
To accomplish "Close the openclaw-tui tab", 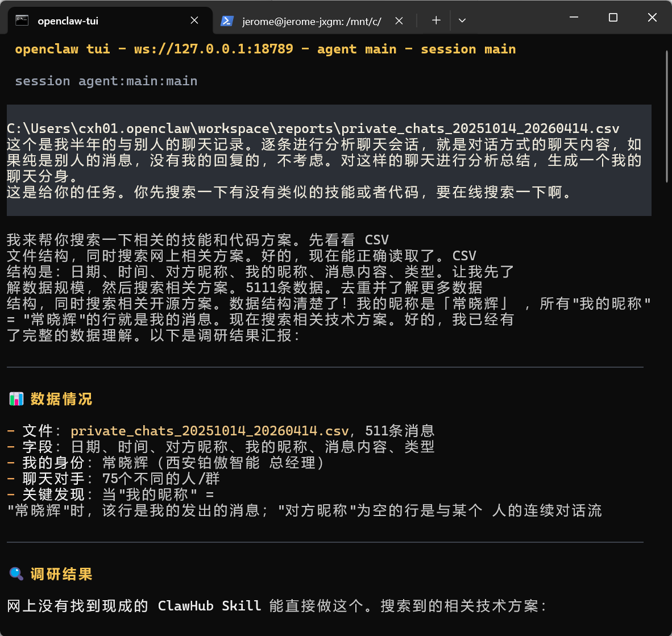I will click(194, 19).
